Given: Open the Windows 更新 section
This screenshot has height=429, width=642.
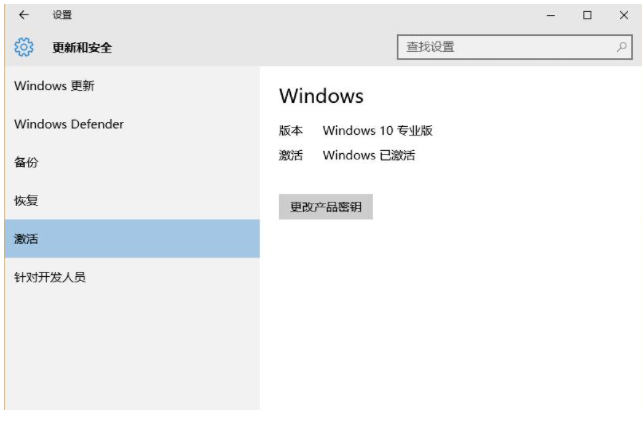Looking at the screenshot, I should tap(54, 86).
